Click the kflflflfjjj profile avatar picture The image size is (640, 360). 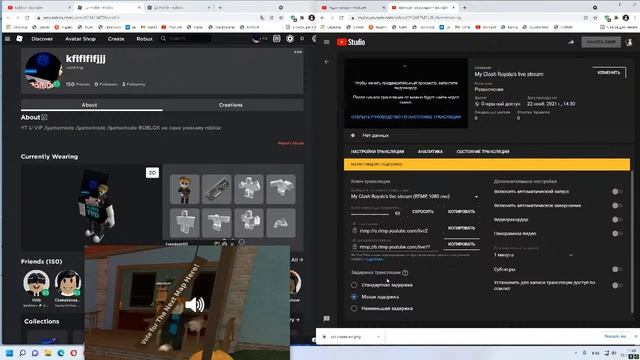tap(43, 71)
